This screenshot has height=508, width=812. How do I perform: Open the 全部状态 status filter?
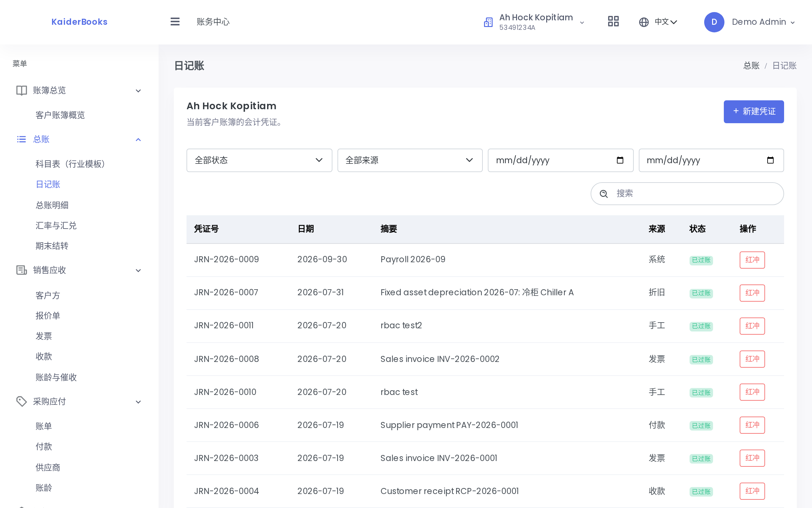(259, 160)
